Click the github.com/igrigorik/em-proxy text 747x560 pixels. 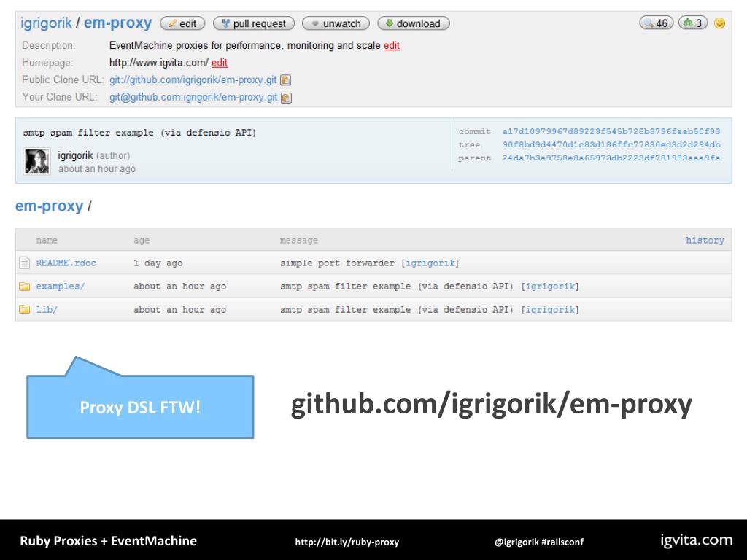coord(491,404)
